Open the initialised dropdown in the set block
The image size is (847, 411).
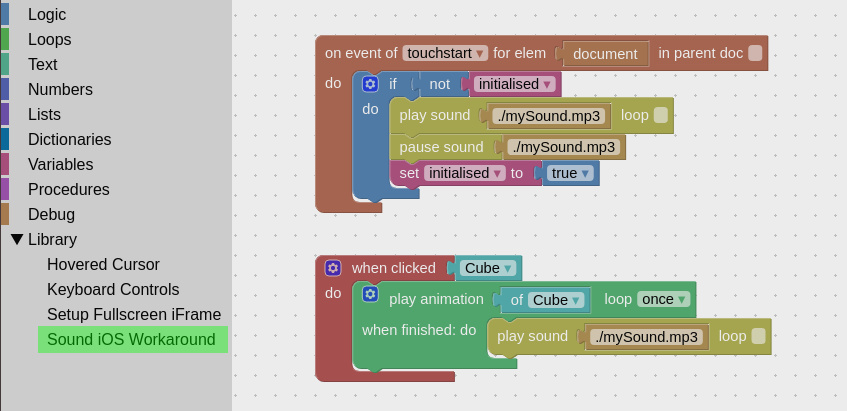(465, 173)
